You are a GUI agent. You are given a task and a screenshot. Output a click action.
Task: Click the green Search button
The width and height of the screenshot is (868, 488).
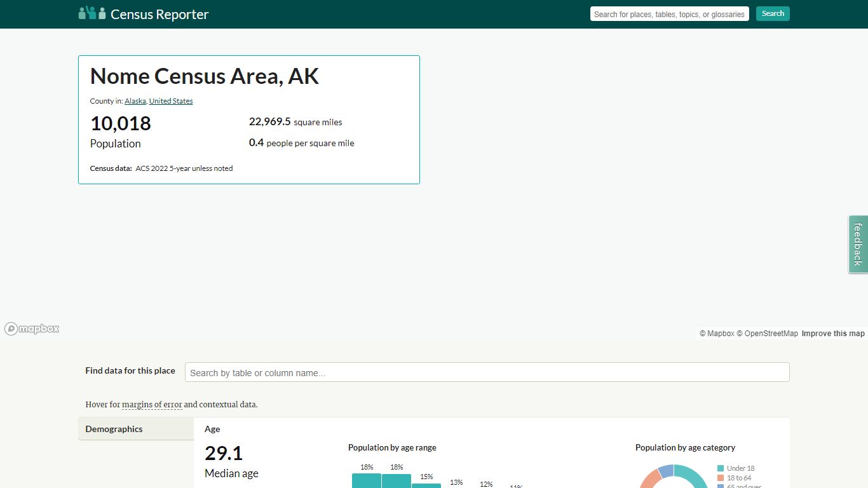pyautogui.click(x=773, y=13)
